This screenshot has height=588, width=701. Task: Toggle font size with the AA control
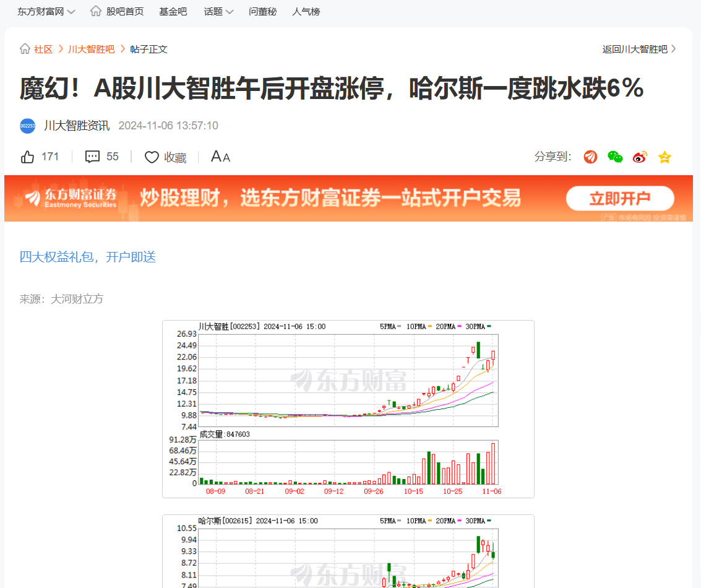pyautogui.click(x=220, y=157)
